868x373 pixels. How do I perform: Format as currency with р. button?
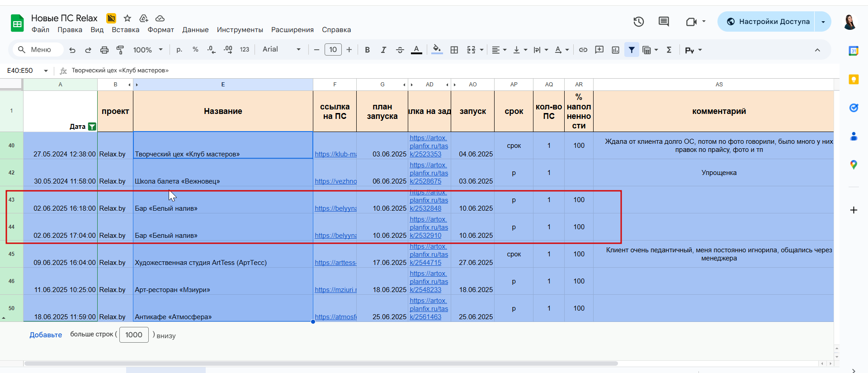pos(179,50)
